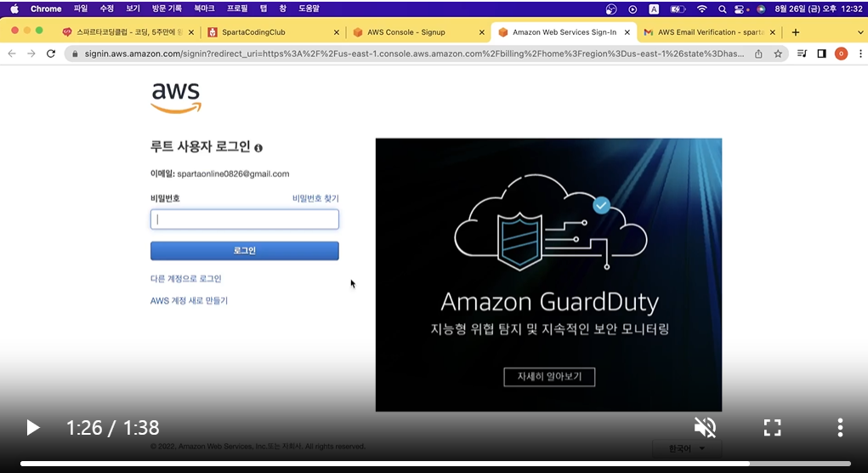This screenshot has width=868, height=473.
Task: Toggle the Chrome side panel
Action: [x=821, y=54]
